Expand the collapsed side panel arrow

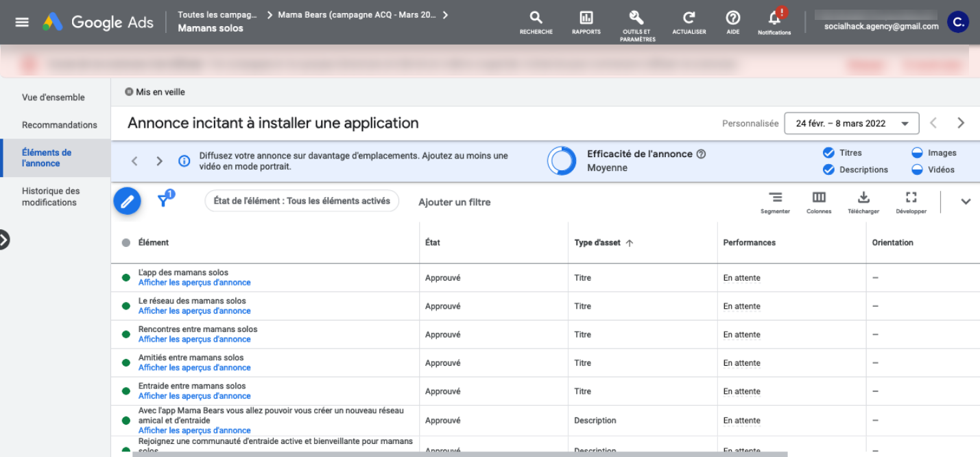click(4, 239)
